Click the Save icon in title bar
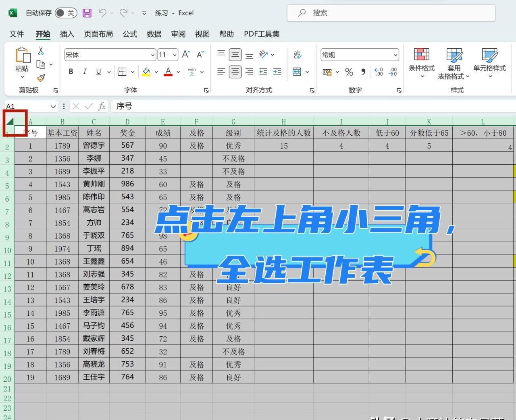 (87, 13)
